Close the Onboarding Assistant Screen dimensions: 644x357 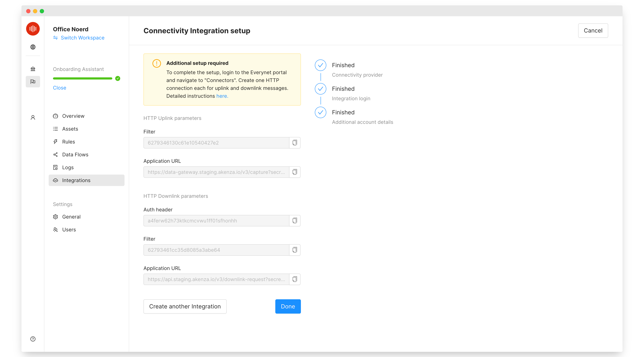pyautogui.click(x=60, y=88)
